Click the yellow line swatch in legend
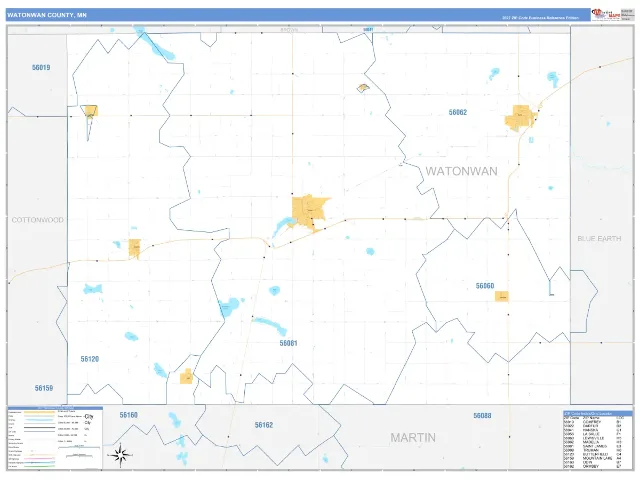Screen dimensions: 640x480 coord(40,412)
